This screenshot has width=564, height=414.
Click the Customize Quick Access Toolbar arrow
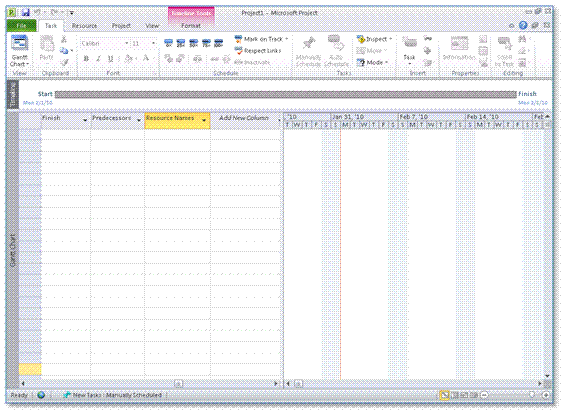click(x=72, y=13)
